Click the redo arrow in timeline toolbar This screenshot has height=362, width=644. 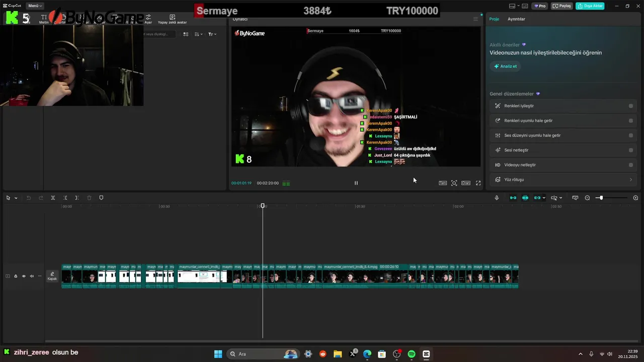point(41,198)
